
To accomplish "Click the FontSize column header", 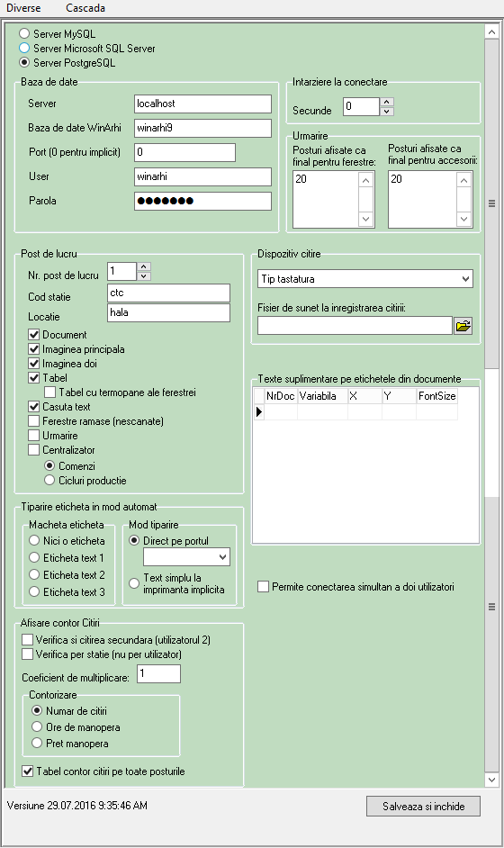I will pos(436,396).
